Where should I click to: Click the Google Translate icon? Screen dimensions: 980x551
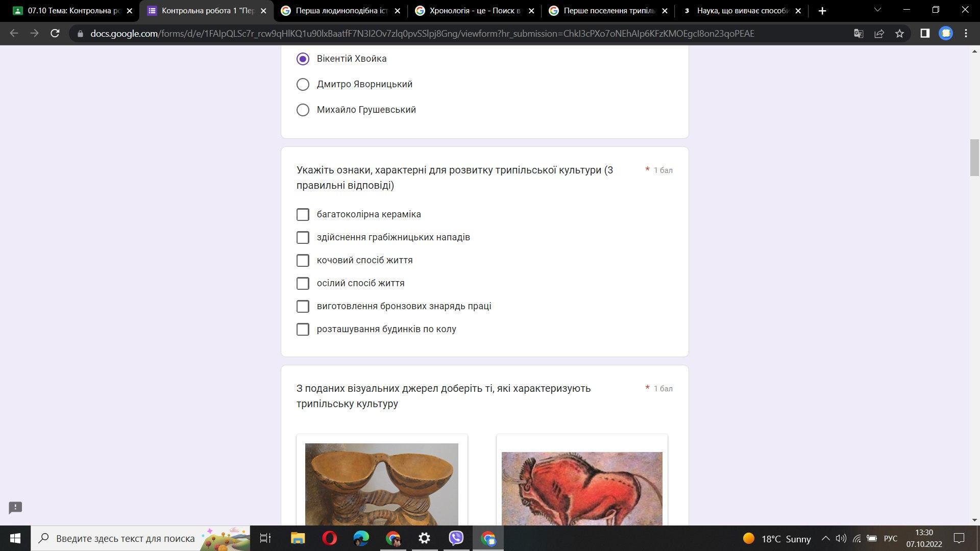tap(859, 34)
